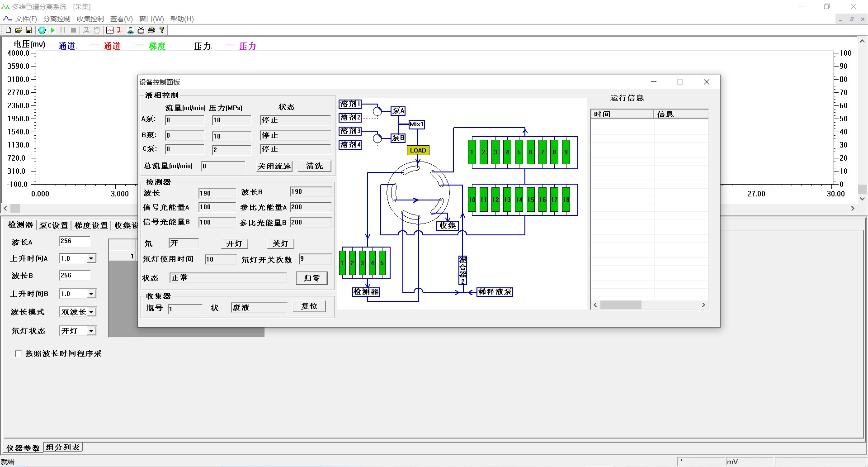Click the Save floppy disk icon

tap(29, 30)
